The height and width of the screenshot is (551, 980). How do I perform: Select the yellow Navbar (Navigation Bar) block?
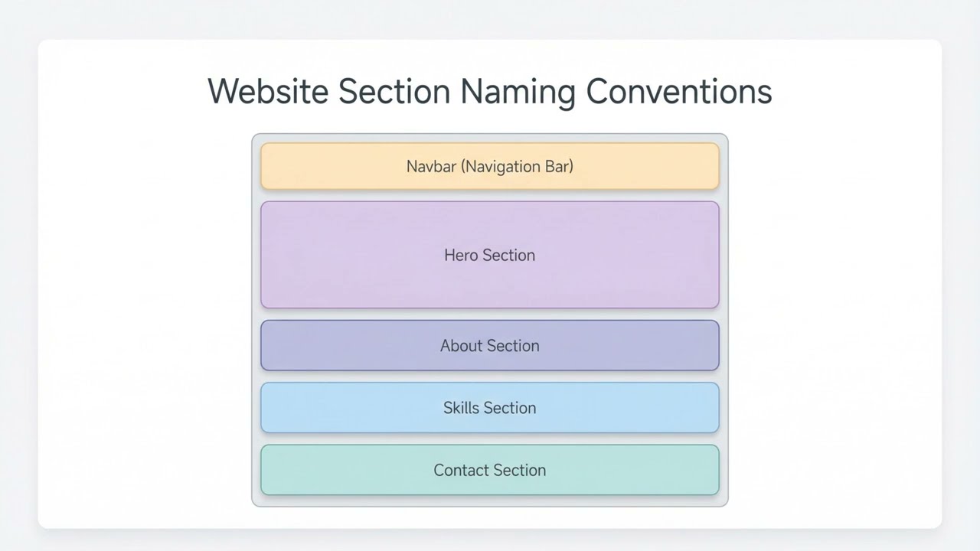click(x=490, y=166)
